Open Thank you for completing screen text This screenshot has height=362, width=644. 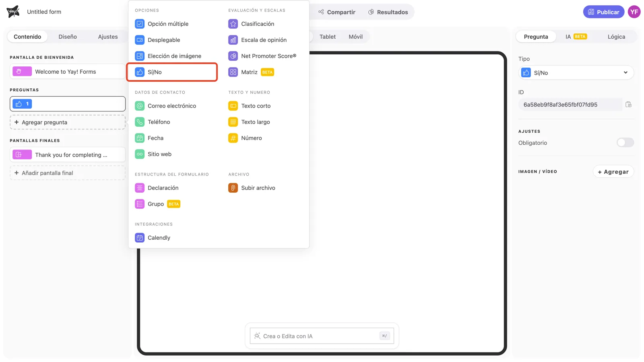71,155
